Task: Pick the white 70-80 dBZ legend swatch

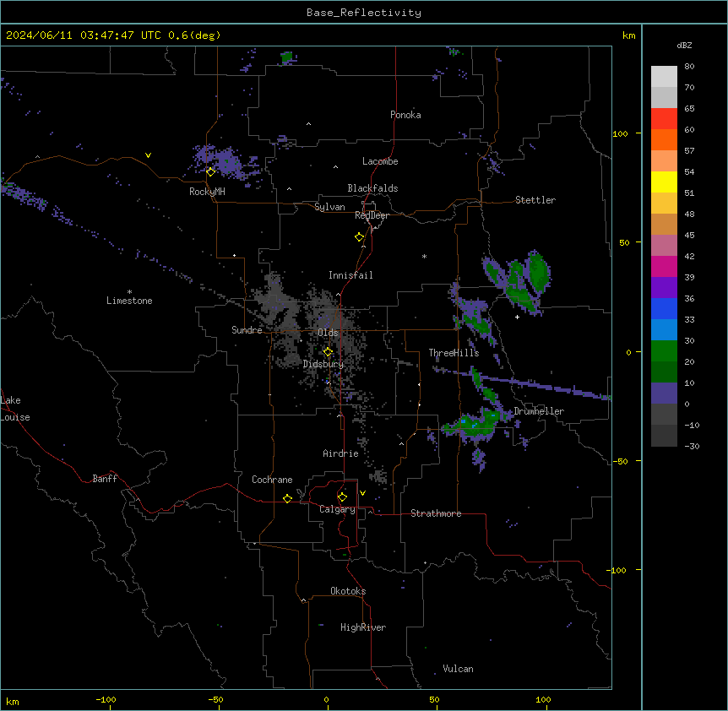Action: (x=664, y=77)
